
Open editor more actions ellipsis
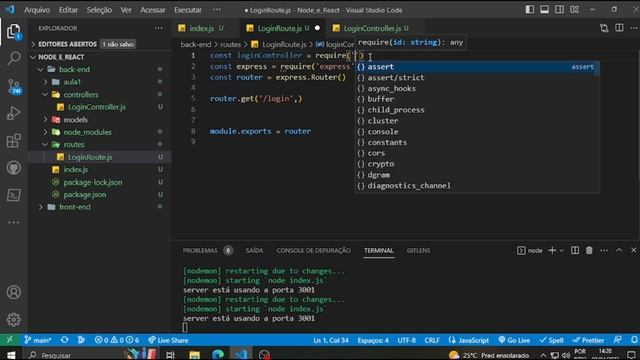tap(634, 28)
